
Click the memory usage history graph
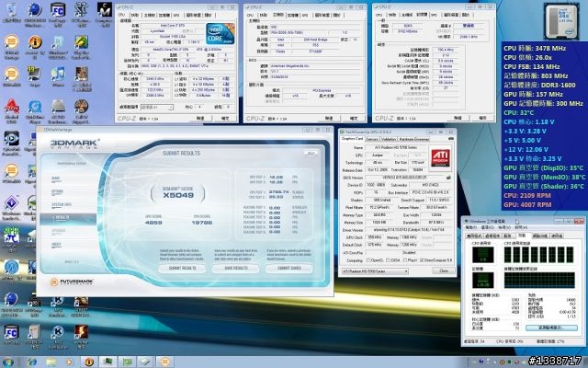[539, 280]
